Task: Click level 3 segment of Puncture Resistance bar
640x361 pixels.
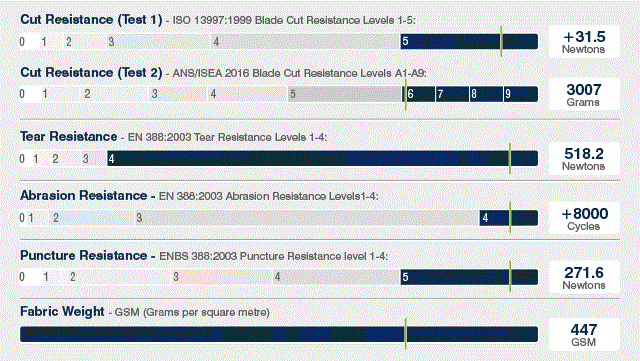Action: [222, 277]
